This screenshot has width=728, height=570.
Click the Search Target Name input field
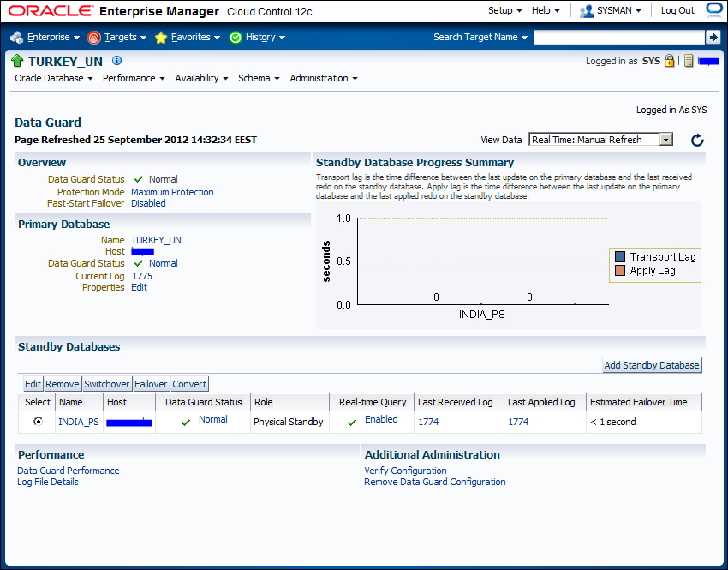coord(619,37)
